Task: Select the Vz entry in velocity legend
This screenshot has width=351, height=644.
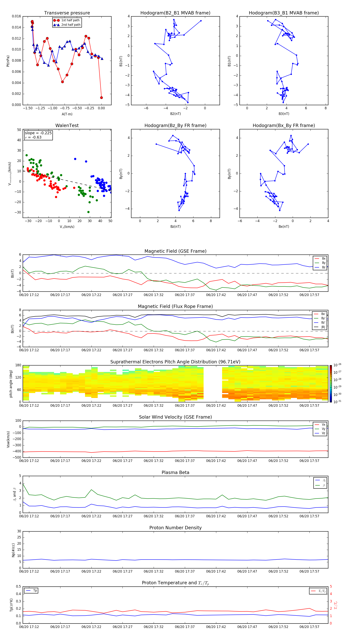Action: pos(320,433)
